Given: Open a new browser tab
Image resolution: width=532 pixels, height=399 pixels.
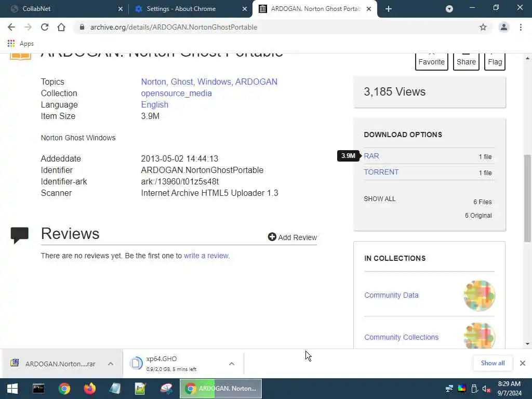Looking at the screenshot, I should (389, 9).
